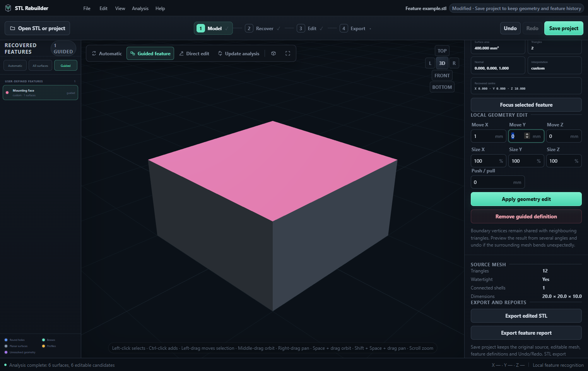588x371 pixels.
Task: Go to step 2 Recover
Action: click(x=263, y=28)
